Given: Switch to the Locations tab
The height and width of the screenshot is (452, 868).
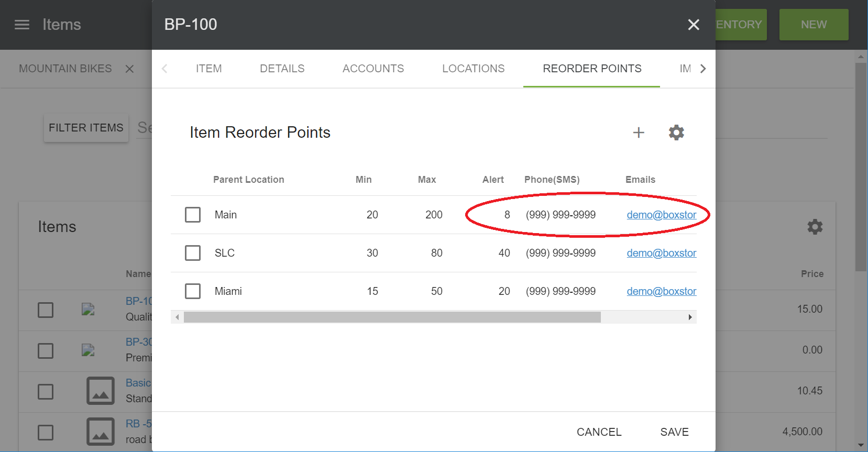Looking at the screenshot, I should pos(473,69).
